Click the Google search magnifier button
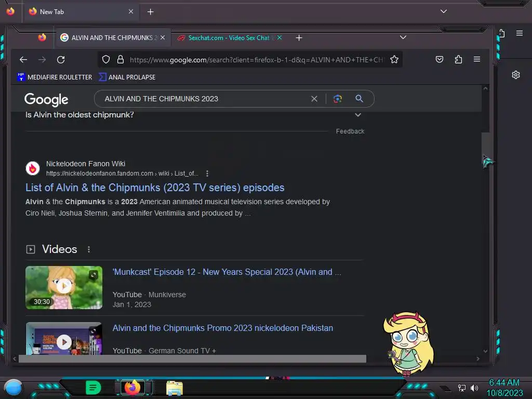 (x=360, y=99)
